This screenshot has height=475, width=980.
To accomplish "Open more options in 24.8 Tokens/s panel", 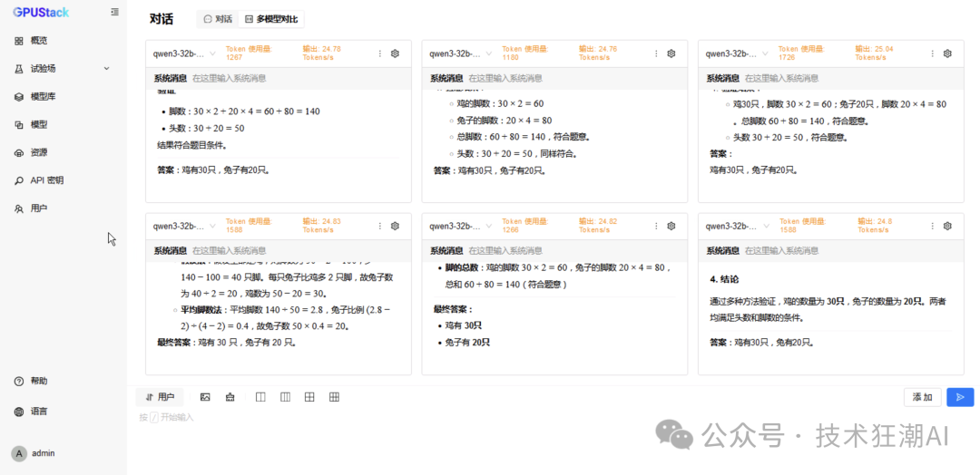I will click(933, 226).
